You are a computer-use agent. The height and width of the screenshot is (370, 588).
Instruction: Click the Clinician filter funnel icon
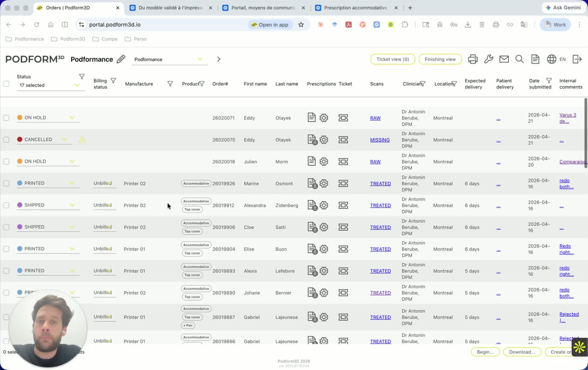click(x=423, y=84)
